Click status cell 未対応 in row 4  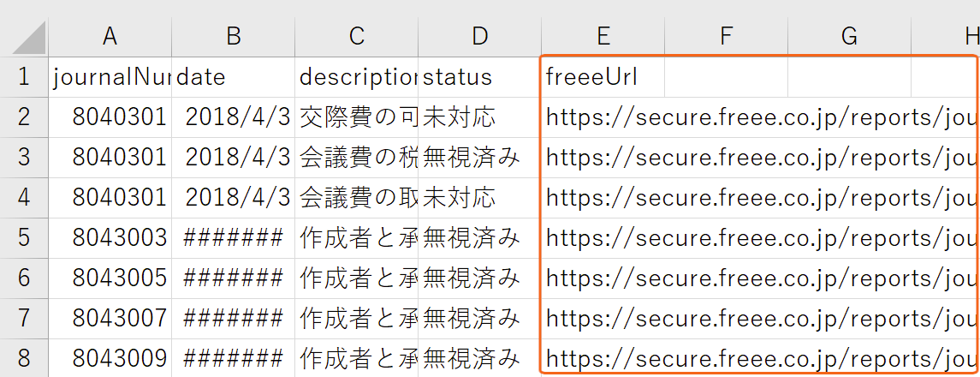[479, 198]
